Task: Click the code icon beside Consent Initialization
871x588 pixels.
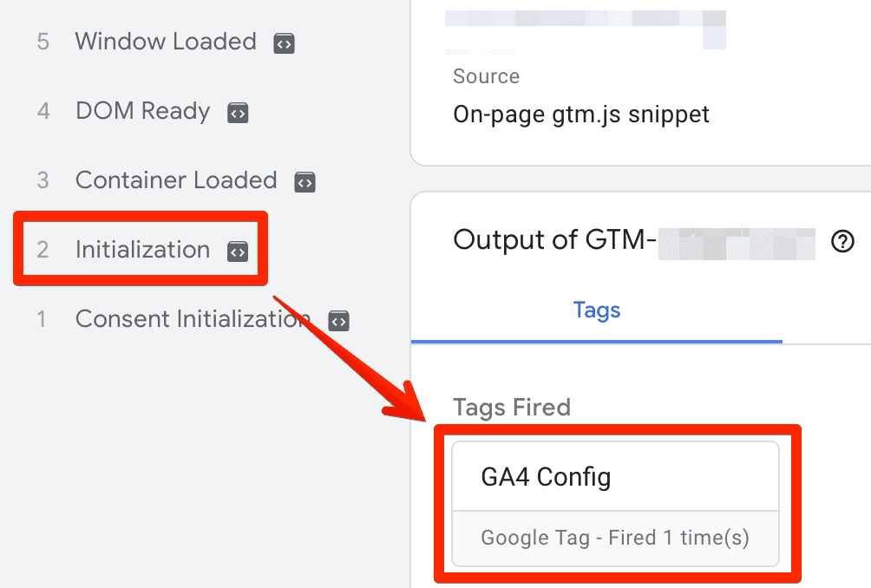Action: point(337,320)
